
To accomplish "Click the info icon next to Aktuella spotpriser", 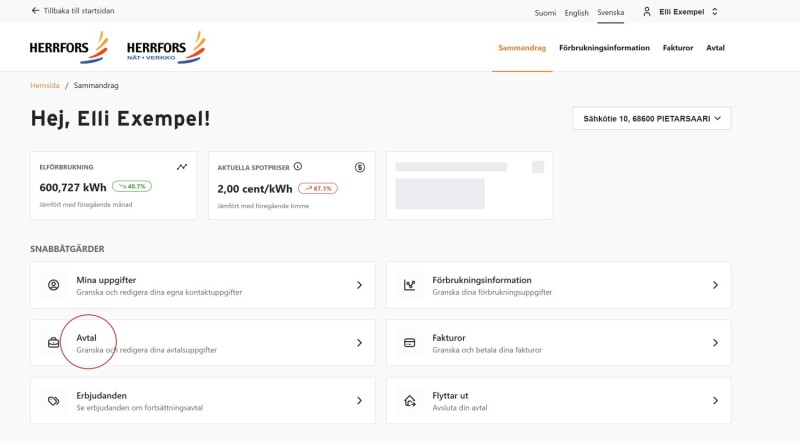I will point(298,166).
